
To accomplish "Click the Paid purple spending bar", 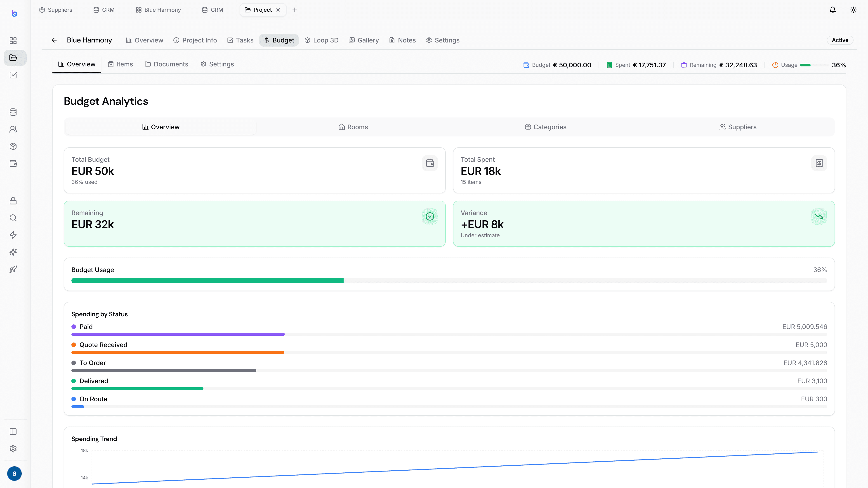I will [x=178, y=334].
